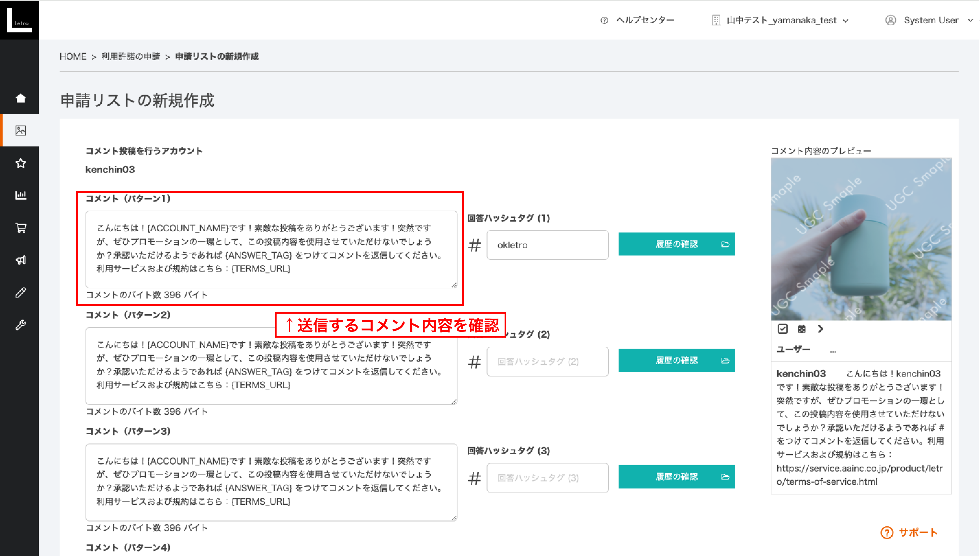Click the next chevron under preview image
Viewport: 980px width, 556px height.
tap(820, 329)
